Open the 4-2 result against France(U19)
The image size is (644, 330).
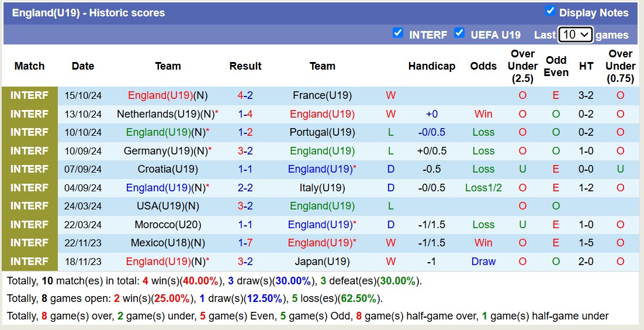(245, 95)
